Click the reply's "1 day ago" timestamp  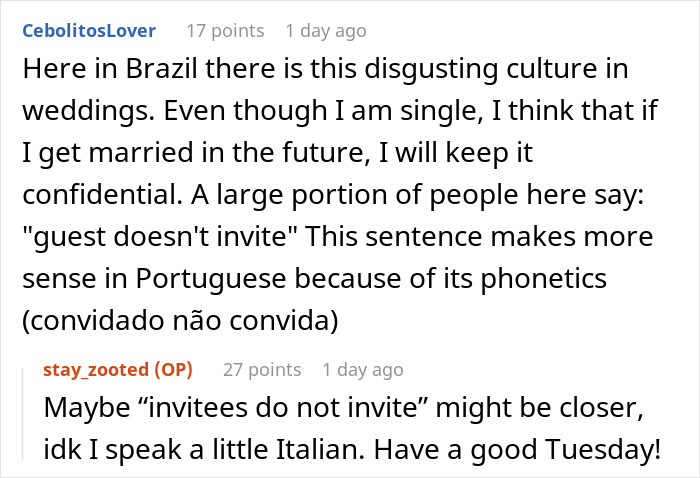(x=364, y=369)
